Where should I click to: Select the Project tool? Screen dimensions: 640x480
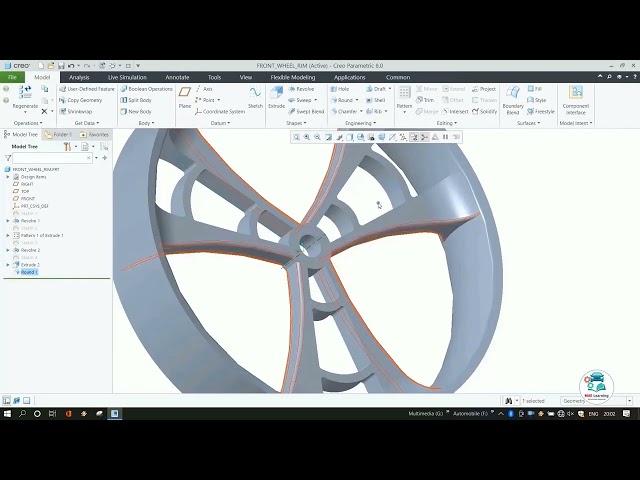click(484, 89)
